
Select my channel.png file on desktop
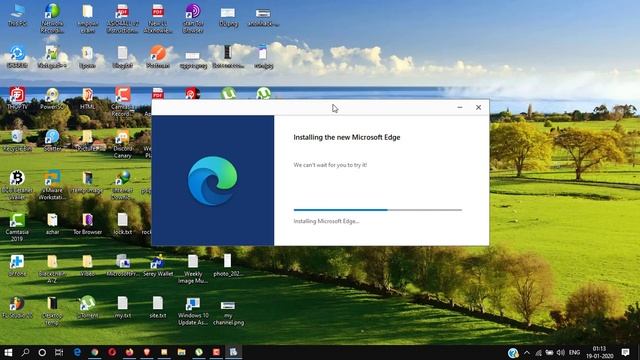pyautogui.click(x=228, y=313)
